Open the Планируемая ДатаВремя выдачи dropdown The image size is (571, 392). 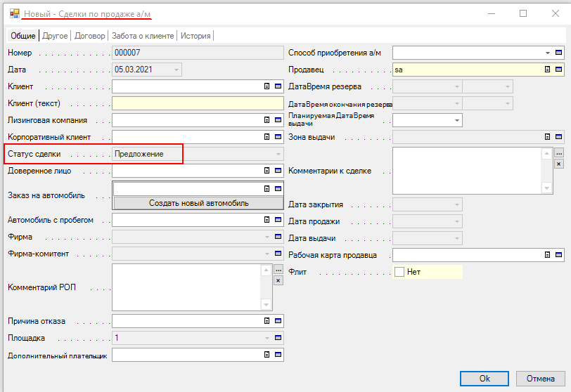click(x=457, y=120)
